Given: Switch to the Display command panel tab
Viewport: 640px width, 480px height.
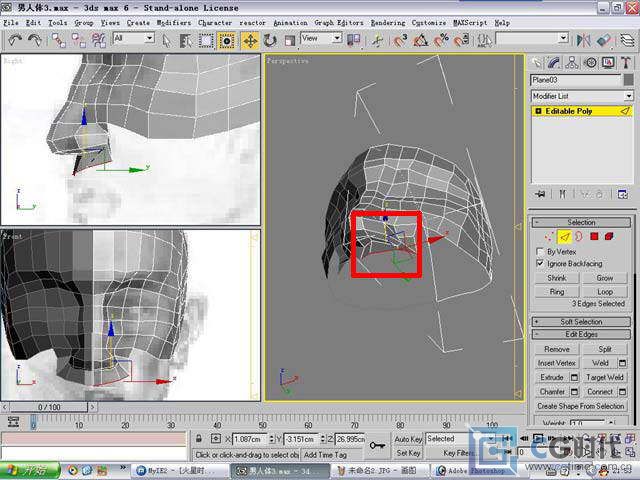Looking at the screenshot, I should point(608,63).
